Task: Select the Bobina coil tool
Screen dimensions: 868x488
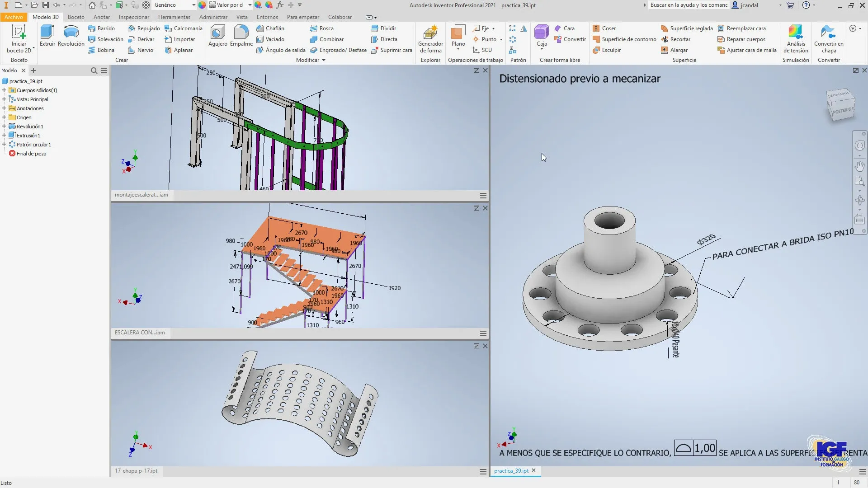Action: [102, 50]
